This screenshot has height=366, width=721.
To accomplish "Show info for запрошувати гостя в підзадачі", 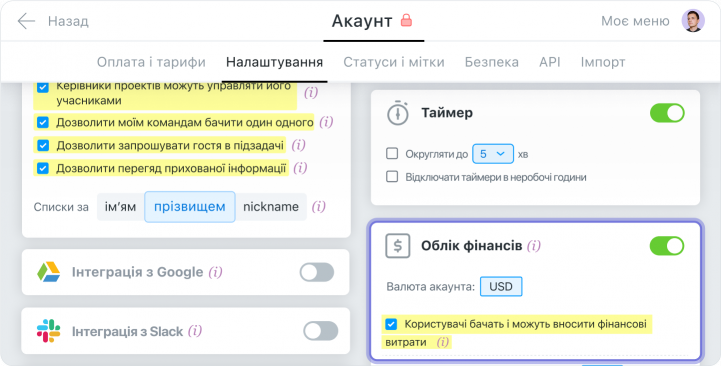I will point(298,145).
